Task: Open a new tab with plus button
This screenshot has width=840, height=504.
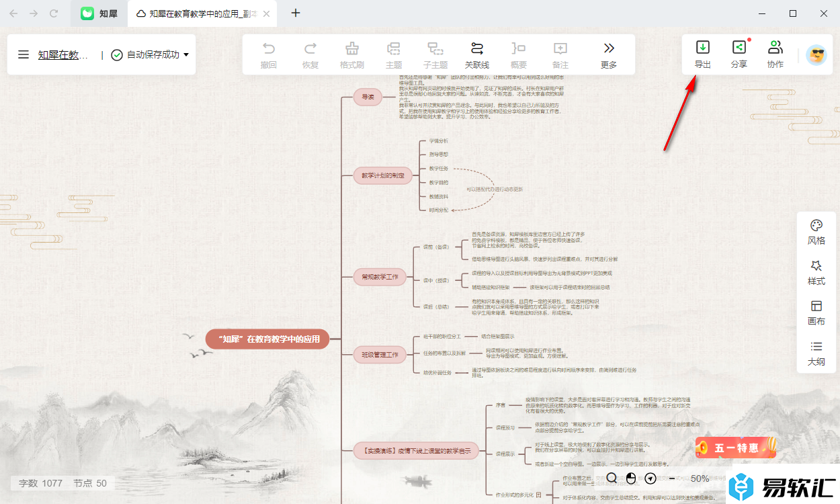Action: [x=296, y=13]
